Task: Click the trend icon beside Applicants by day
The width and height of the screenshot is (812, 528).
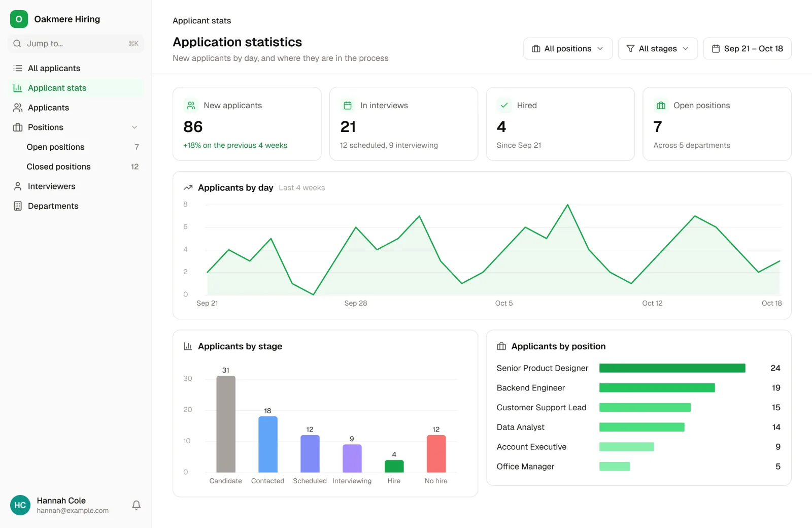Action: (x=188, y=188)
